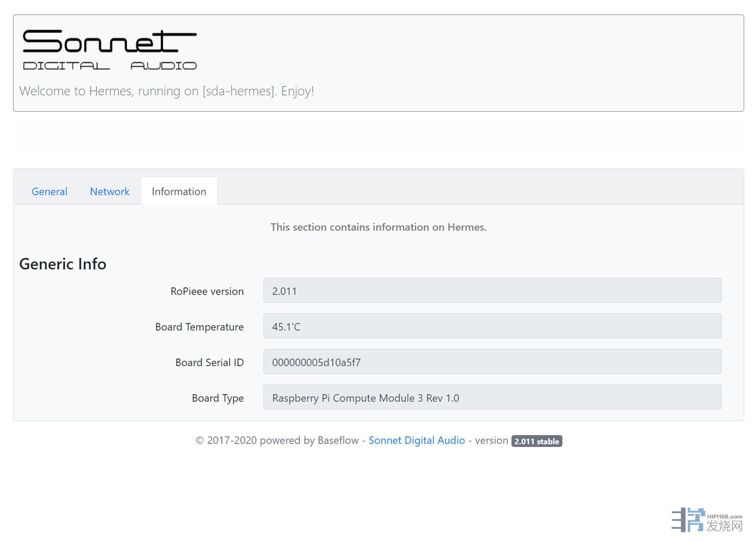Click the RoPieee version field
This screenshot has height=541, width=756.
[x=492, y=291]
